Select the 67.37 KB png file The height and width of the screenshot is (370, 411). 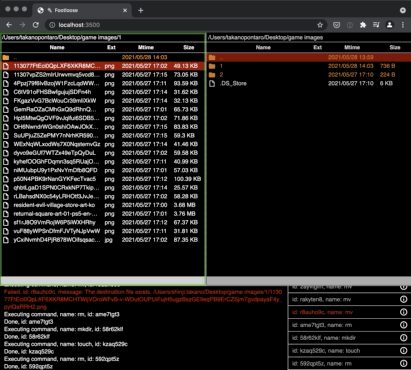tap(103, 222)
